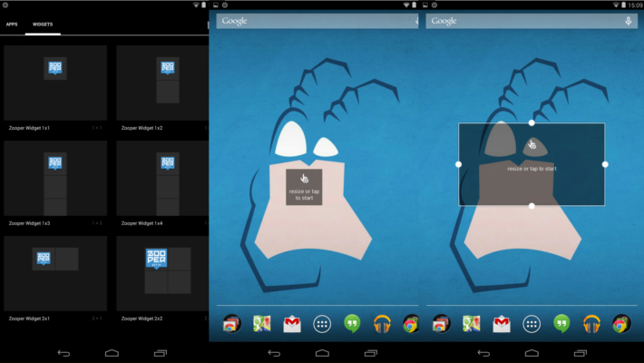Open Play Music from the middle screen dock
This screenshot has width=644, height=363.
382,324
